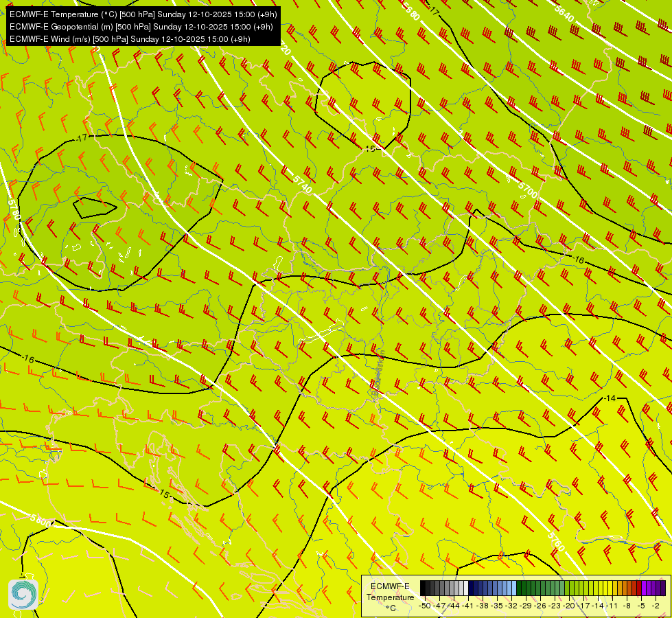Screen dimensions: 672x618
Task: Click the 5740 geopotential contour label
Action: coord(302,185)
